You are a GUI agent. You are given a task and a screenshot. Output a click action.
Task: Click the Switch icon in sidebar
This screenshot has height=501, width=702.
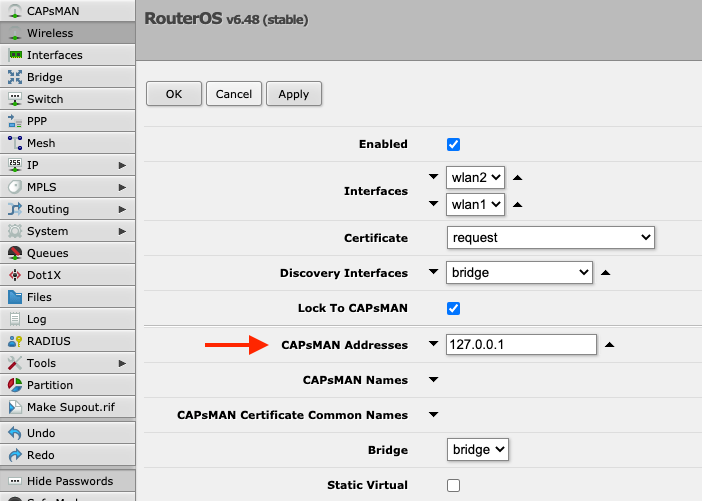pos(15,99)
